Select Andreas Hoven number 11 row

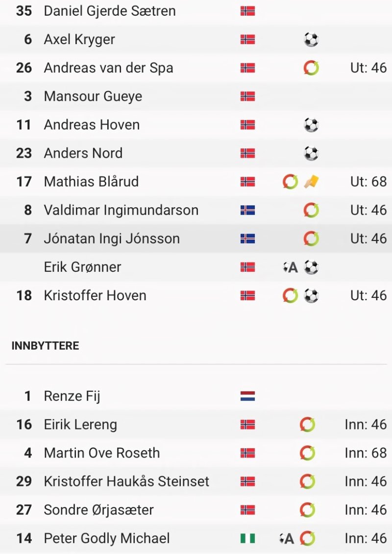point(196,125)
